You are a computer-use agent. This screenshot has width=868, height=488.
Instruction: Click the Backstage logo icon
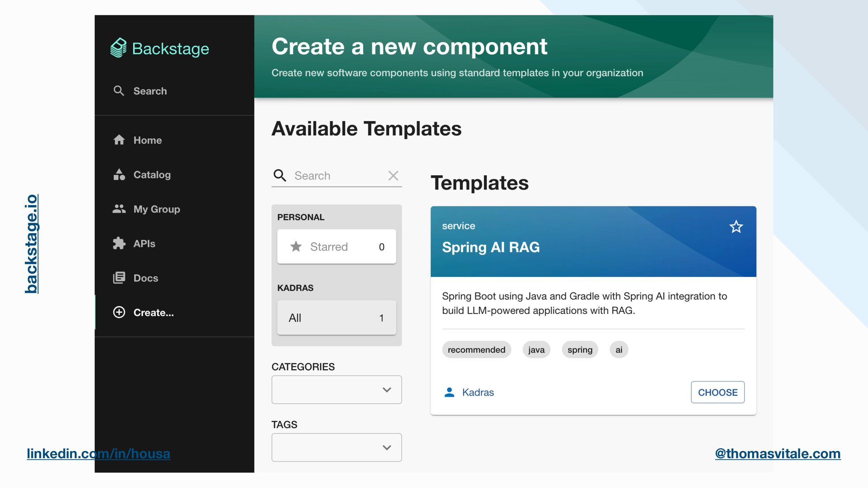click(x=118, y=48)
